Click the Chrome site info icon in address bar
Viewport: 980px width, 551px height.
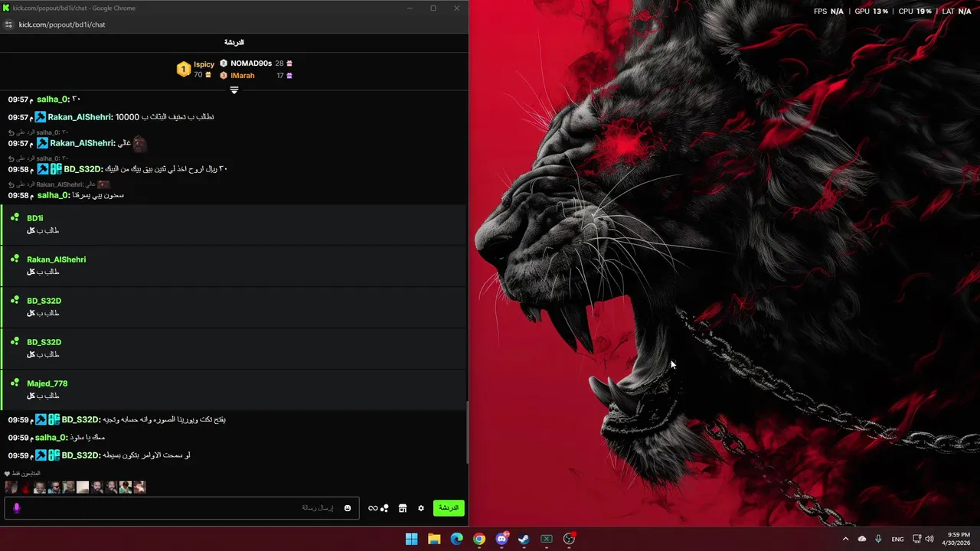(x=8, y=24)
